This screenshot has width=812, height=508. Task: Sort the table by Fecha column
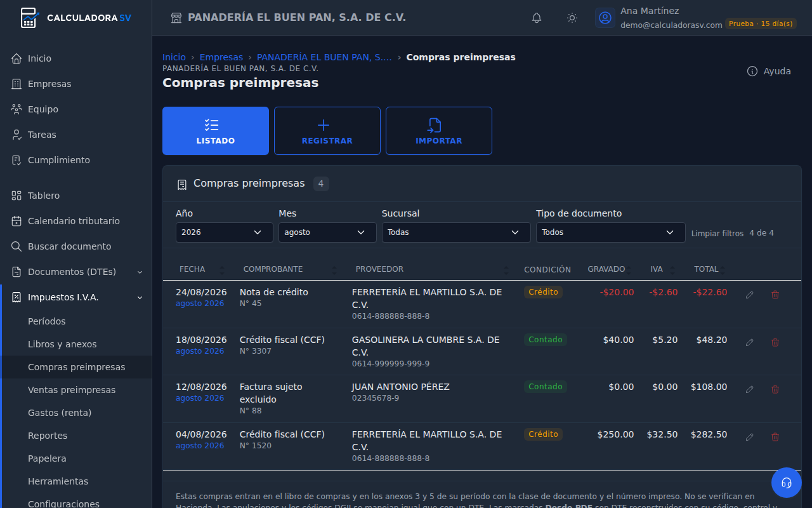point(202,269)
